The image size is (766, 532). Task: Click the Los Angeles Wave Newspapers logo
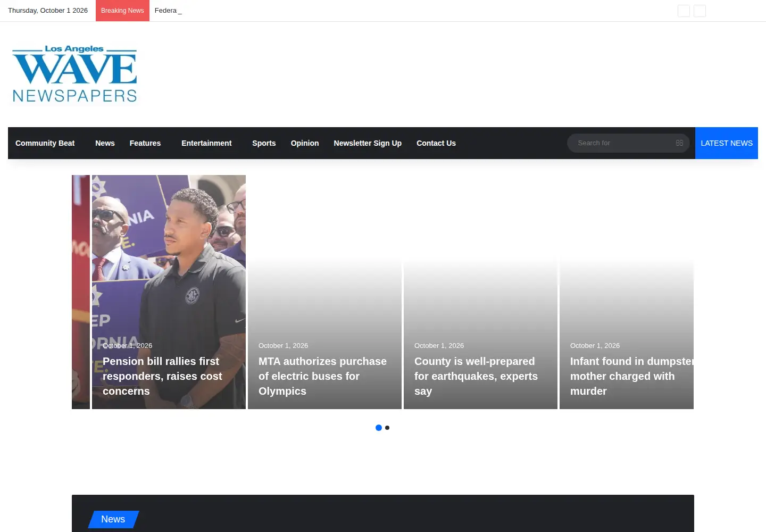[x=74, y=74]
